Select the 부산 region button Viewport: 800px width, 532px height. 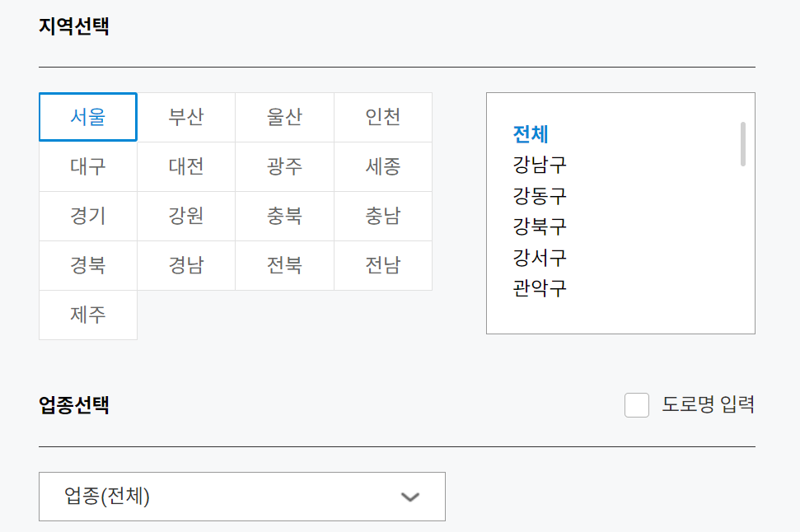pos(186,117)
